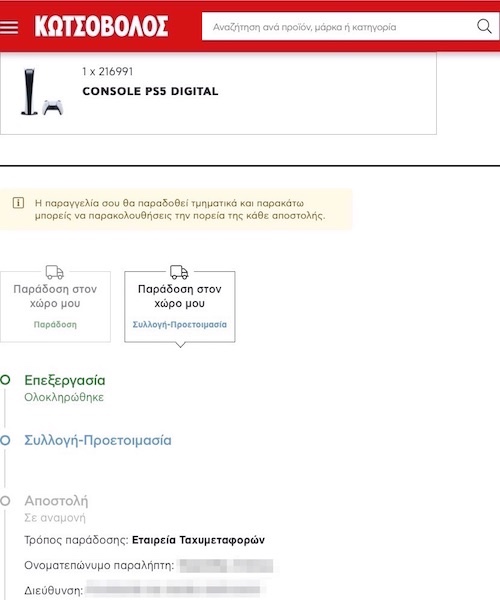Open the PS5 console product thumbnail
Image resolution: width=500 pixels, height=600 pixels.
(42, 92)
